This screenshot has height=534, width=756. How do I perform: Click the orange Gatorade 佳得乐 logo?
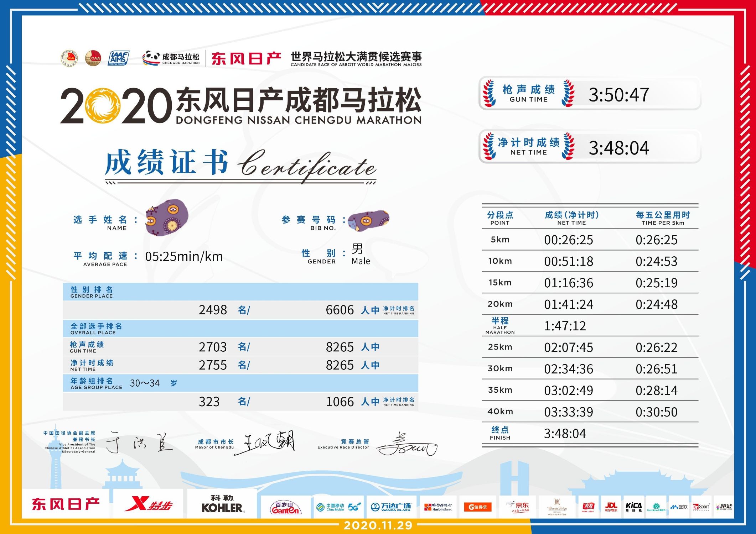tap(478, 507)
